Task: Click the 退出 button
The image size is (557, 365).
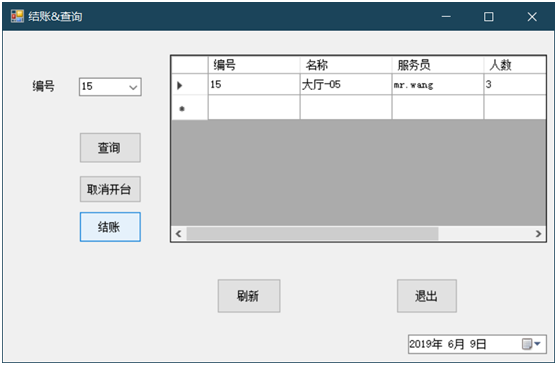Action: point(427,296)
